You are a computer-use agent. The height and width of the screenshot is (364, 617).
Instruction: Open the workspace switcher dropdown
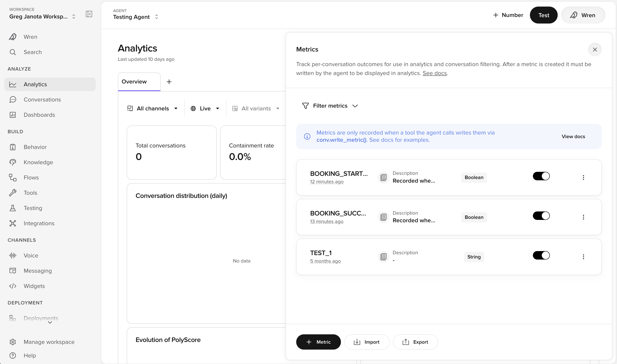pyautogui.click(x=43, y=17)
